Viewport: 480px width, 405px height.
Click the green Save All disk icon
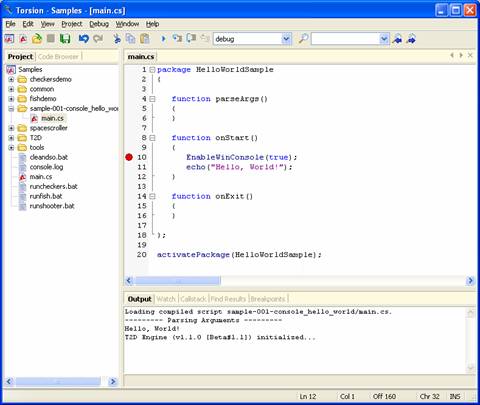(65, 39)
